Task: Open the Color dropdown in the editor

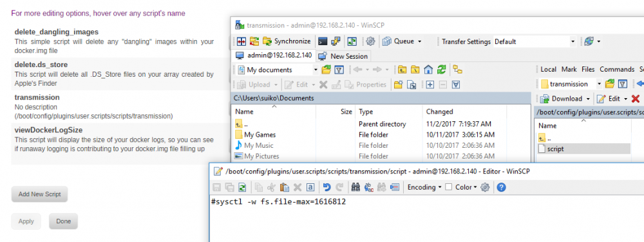Action: 466,187
